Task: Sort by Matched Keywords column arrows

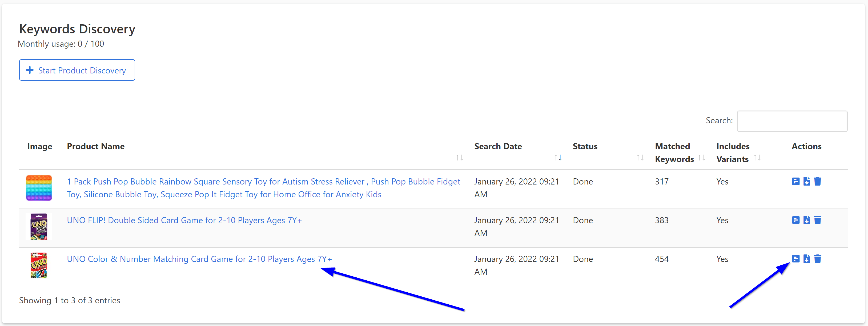Action: pos(702,158)
